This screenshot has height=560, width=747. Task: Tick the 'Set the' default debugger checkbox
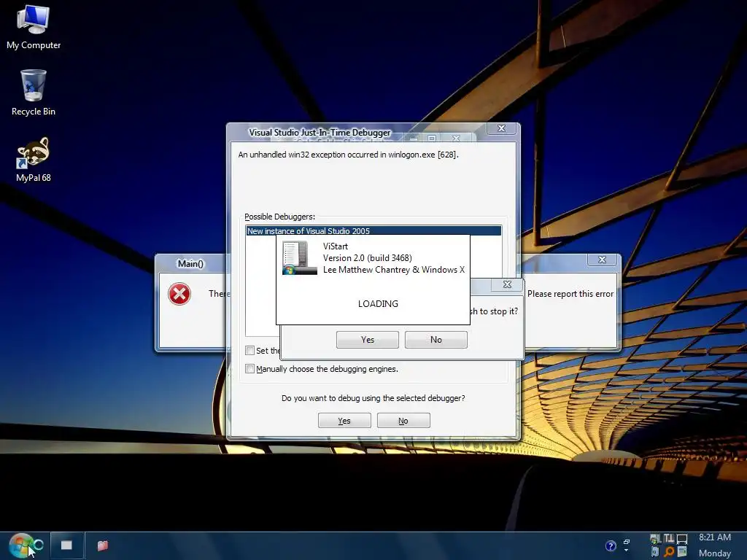point(249,351)
